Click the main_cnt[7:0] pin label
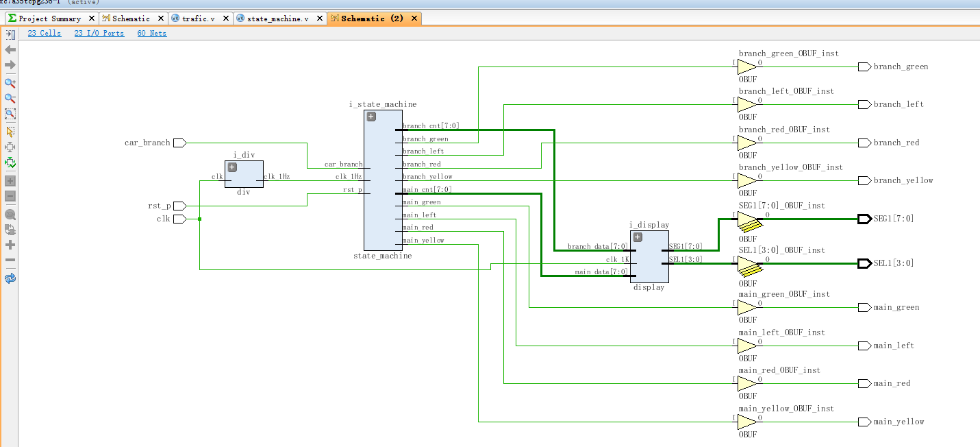The width and height of the screenshot is (980, 447). [x=427, y=190]
